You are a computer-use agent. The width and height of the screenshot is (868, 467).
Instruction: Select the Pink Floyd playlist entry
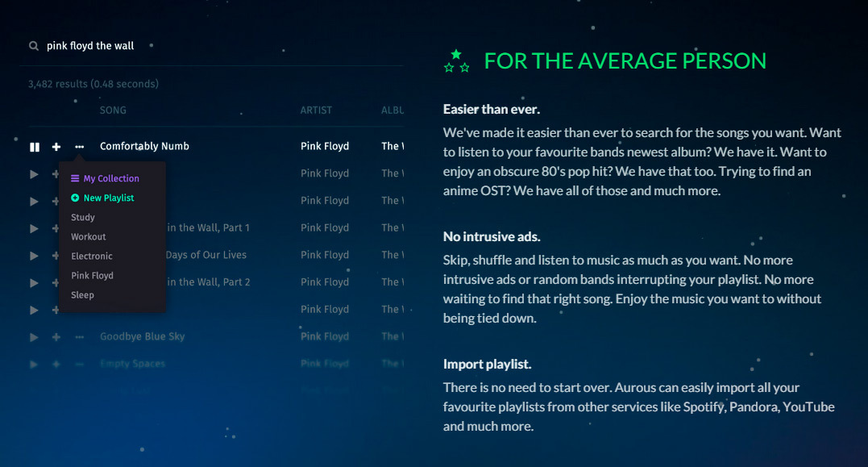click(92, 276)
